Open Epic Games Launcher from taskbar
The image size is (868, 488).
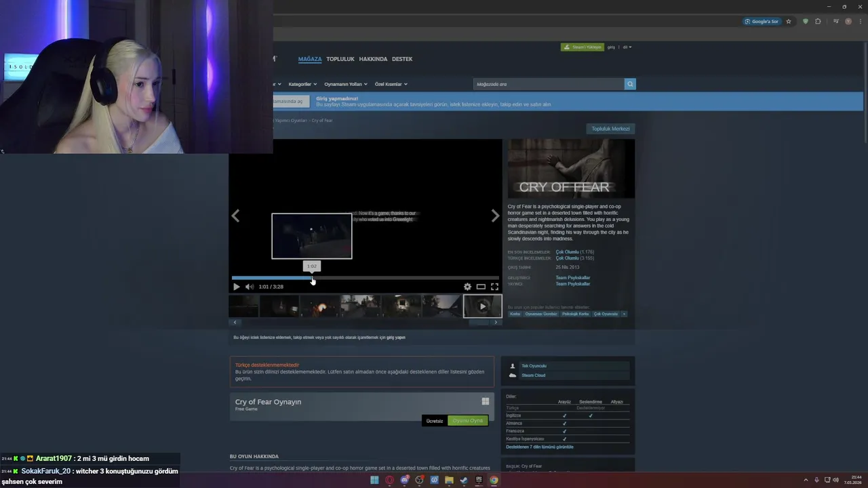[x=479, y=480]
